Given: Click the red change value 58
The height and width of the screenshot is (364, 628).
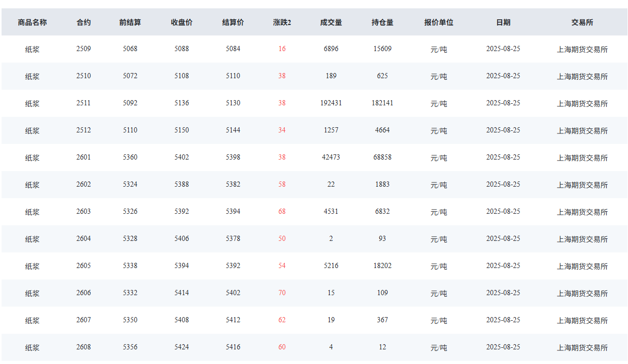Looking at the screenshot, I should (x=282, y=185).
